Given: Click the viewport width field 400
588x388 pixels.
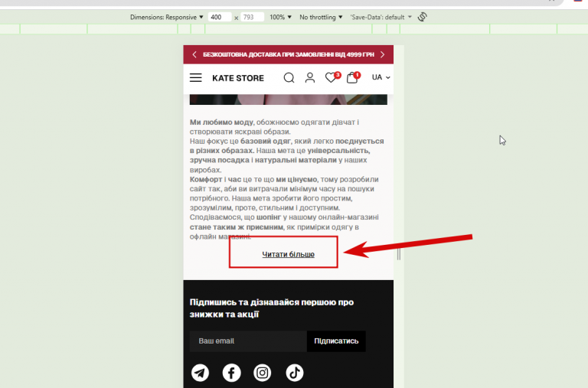Looking at the screenshot, I should pyautogui.click(x=220, y=18).
